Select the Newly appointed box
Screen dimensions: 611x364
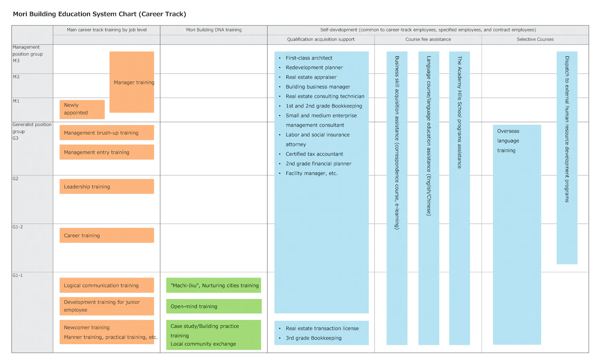click(82, 109)
